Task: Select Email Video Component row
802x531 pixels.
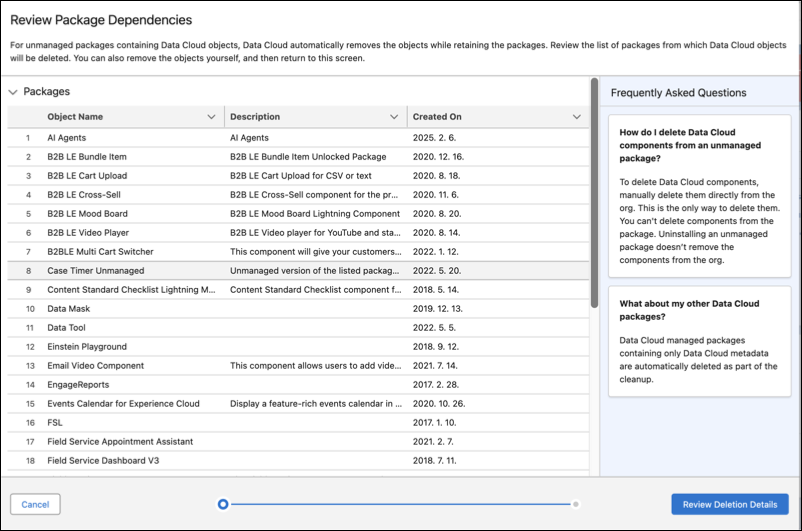Action: (298, 365)
